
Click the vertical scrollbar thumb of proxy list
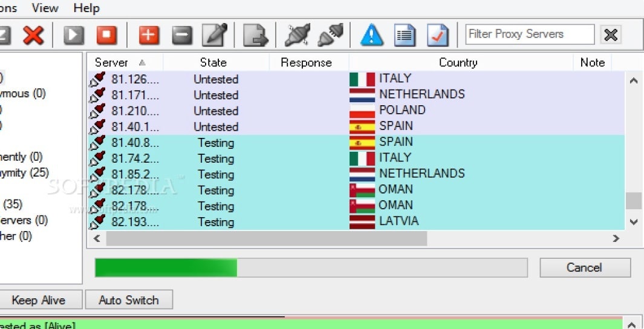633,201
